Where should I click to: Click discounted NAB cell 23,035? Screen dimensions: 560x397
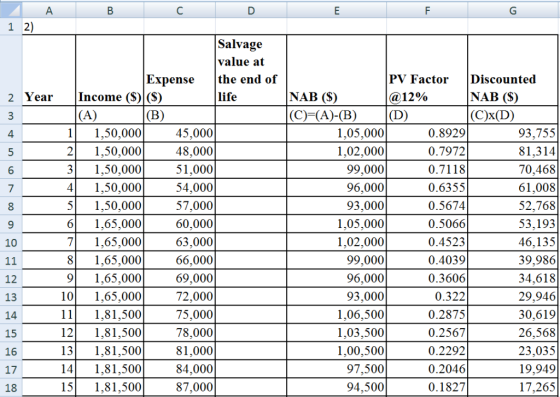(513, 351)
